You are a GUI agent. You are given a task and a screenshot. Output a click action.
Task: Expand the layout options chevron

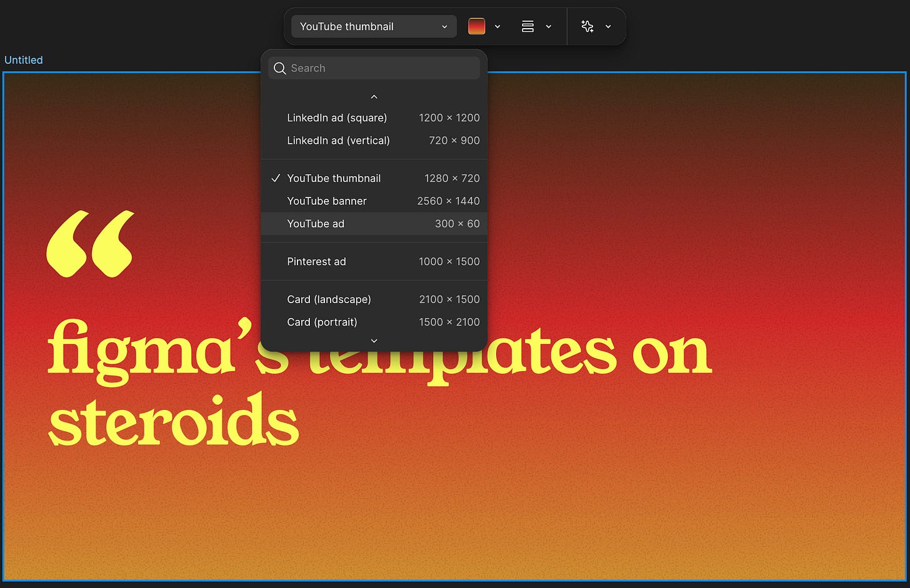[x=549, y=26]
